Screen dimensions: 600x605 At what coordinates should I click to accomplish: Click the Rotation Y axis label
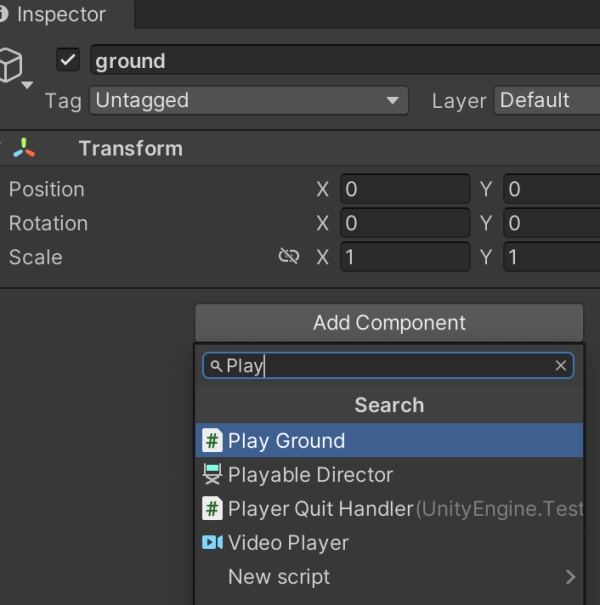coord(486,223)
